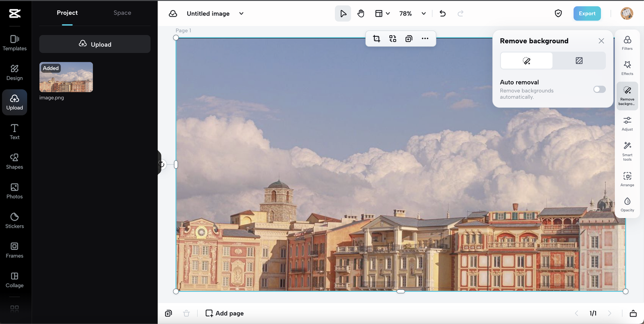
Task: Close the Remove background panel
Action: tap(601, 41)
